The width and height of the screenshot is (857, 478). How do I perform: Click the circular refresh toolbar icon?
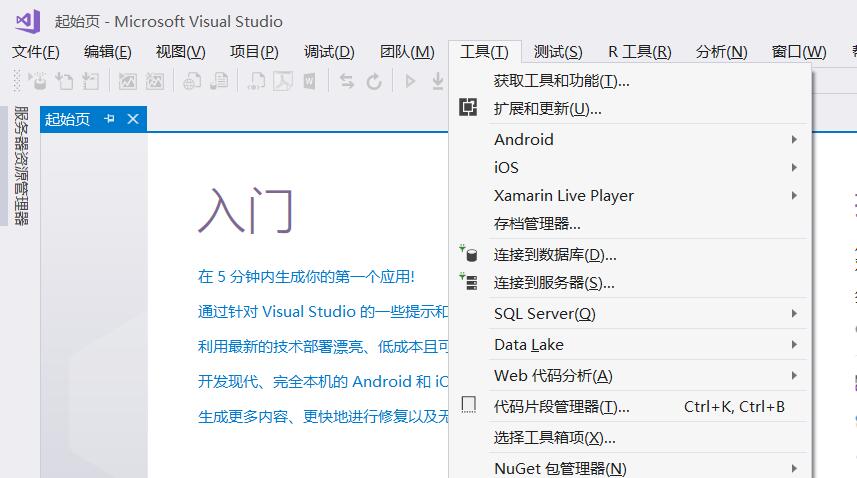374,81
